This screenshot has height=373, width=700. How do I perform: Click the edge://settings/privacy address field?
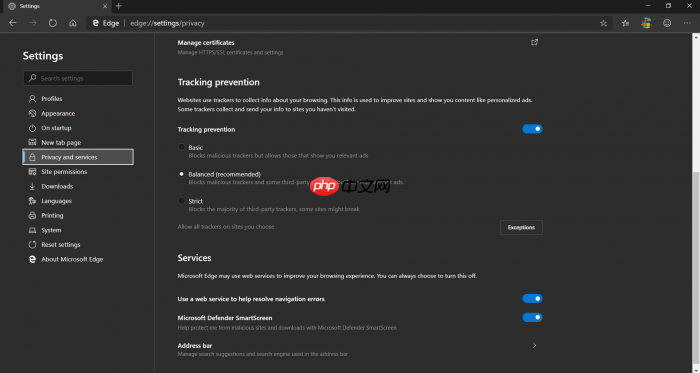click(x=167, y=23)
